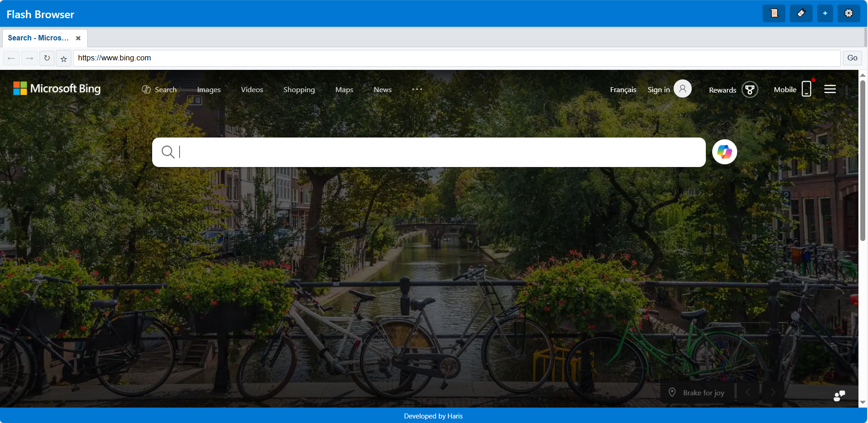Show next background image arrow
This screenshot has width=868, height=423.
point(773,392)
